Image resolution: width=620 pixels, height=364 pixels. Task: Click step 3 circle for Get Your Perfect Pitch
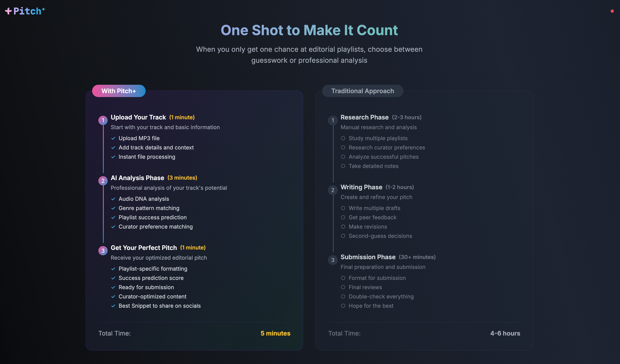(x=103, y=251)
